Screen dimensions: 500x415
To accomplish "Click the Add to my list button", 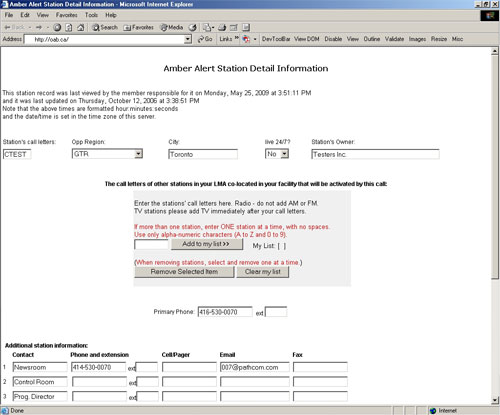I will [x=207, y=244].
